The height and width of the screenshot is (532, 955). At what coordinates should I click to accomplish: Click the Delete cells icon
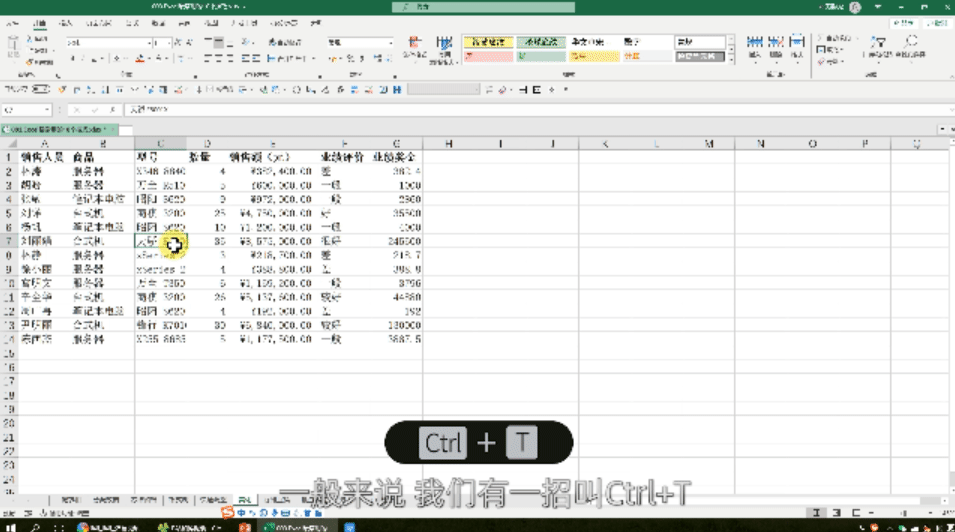(778, 47)
